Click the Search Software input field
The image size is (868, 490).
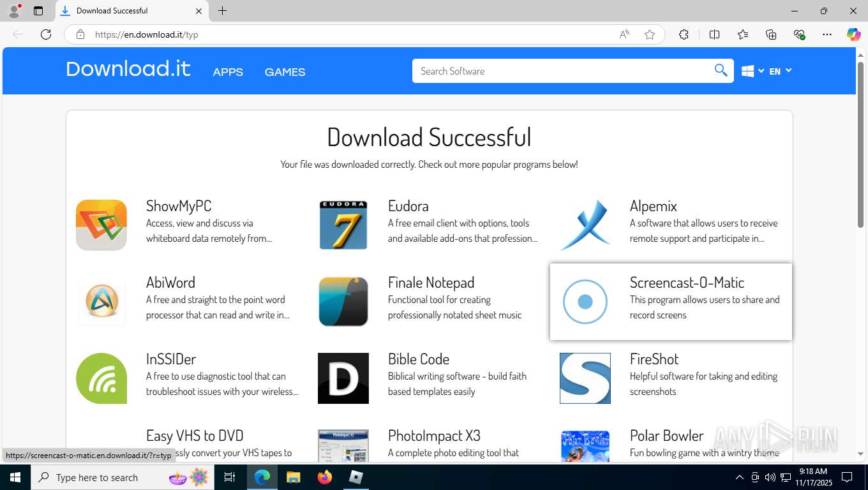(562, 71)
